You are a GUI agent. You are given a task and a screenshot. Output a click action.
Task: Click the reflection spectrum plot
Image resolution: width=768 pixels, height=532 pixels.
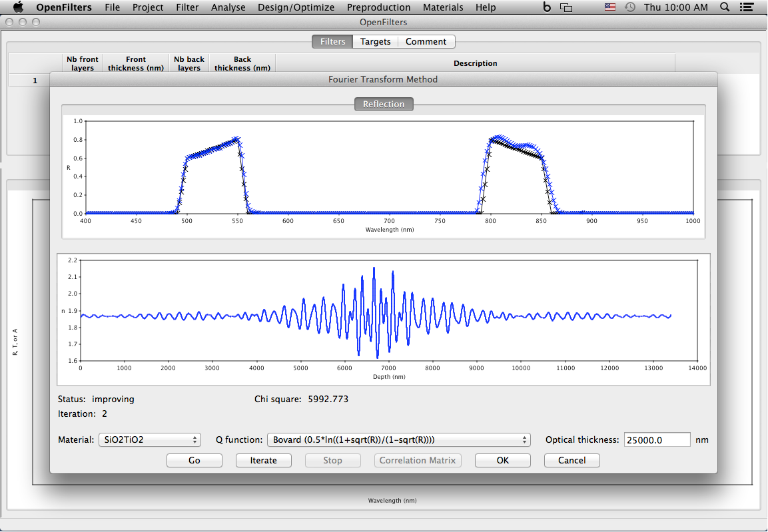click(x=384, y=176)
